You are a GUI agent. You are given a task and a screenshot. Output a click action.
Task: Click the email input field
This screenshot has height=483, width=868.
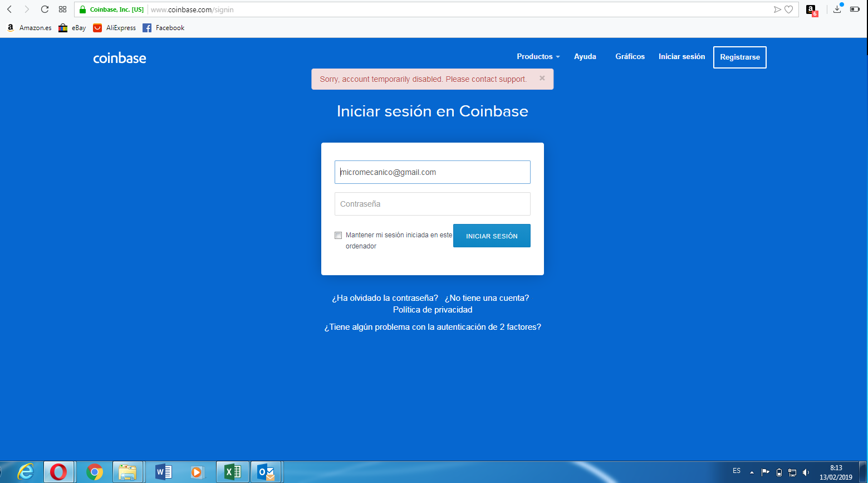pyautogui.click(x=433, y=172)
